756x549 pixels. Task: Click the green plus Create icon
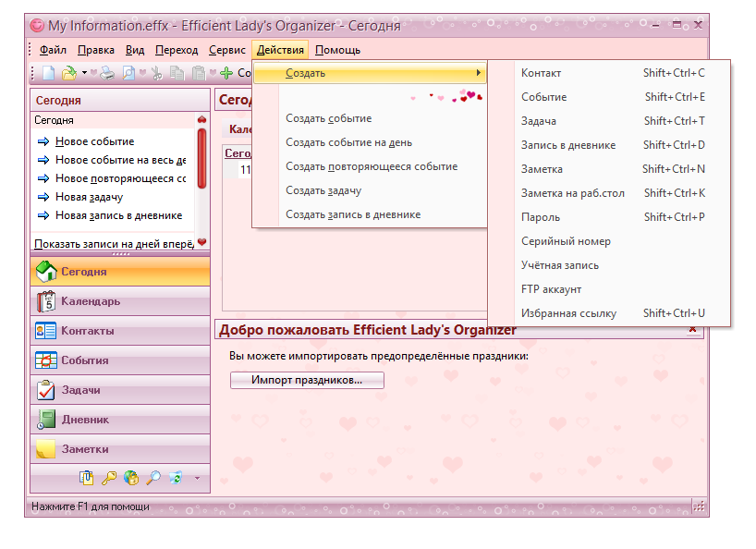(226, 73)
